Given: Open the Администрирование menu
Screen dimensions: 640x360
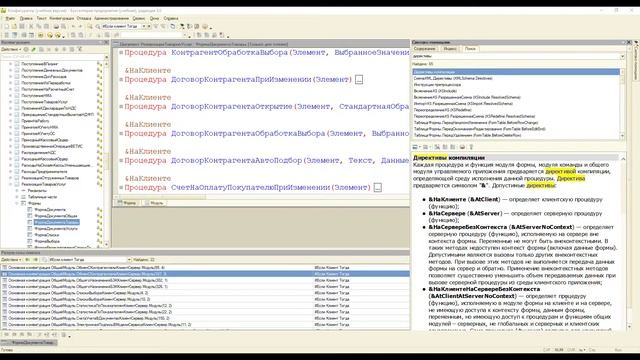Looking at the screenshot, I should click(x=111, y=18).
